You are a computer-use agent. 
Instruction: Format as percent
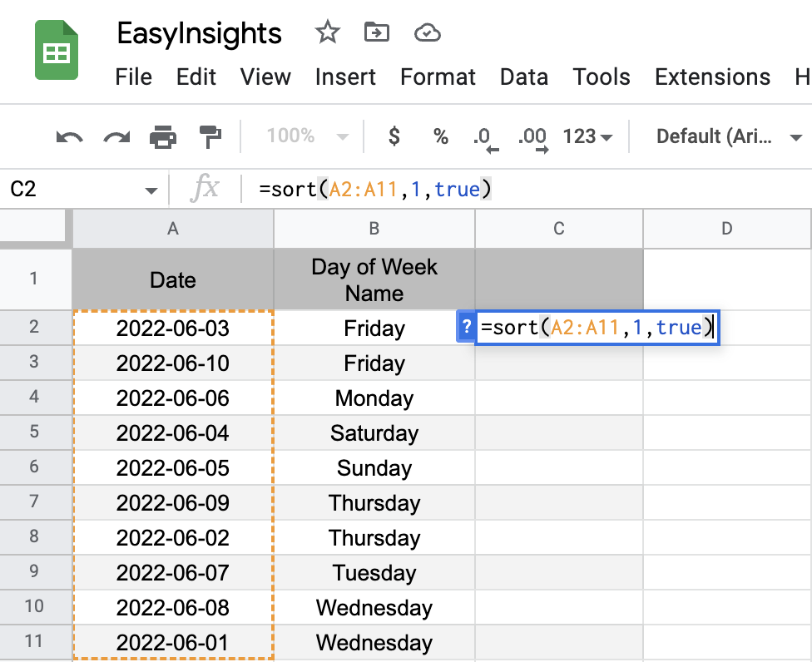coord(441,136)
